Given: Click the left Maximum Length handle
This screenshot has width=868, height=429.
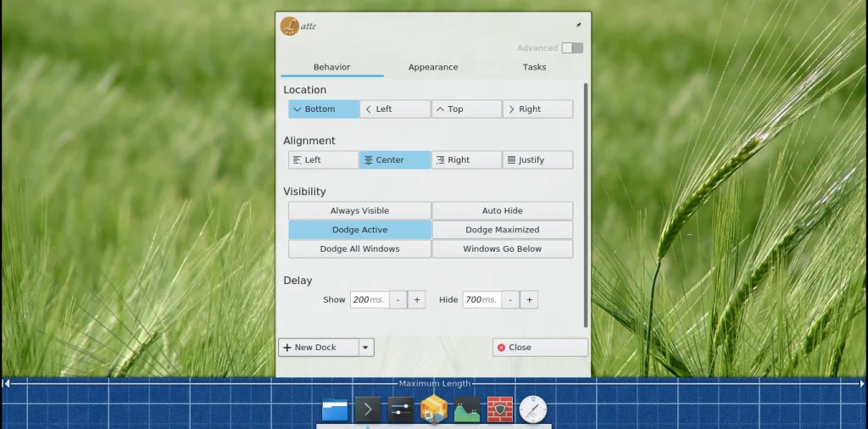Looking at the screenshot, I should tap(6, 383).
